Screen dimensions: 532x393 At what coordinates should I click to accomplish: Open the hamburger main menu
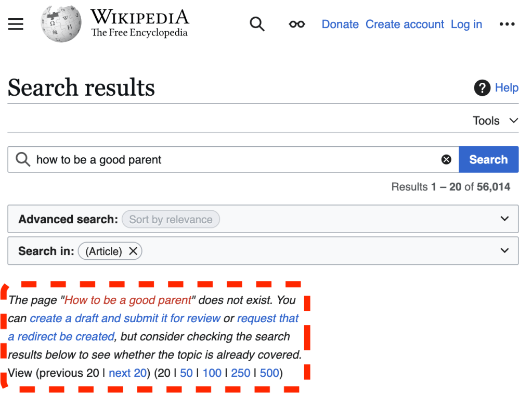(x=16, y=24)
